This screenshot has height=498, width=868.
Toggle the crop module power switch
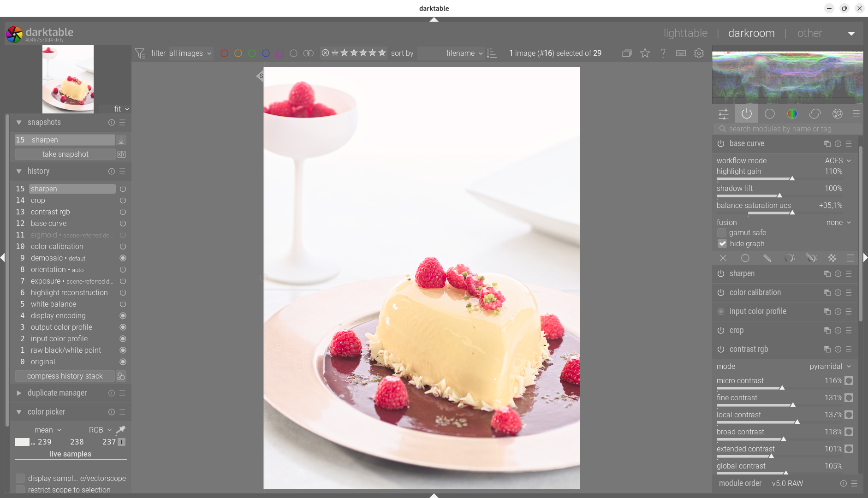720,331
